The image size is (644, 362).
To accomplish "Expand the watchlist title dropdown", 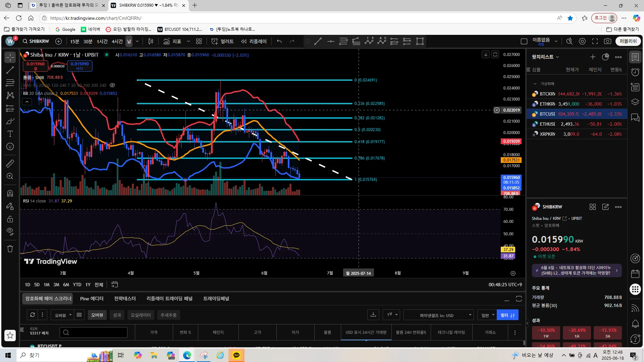I will 557,57.
